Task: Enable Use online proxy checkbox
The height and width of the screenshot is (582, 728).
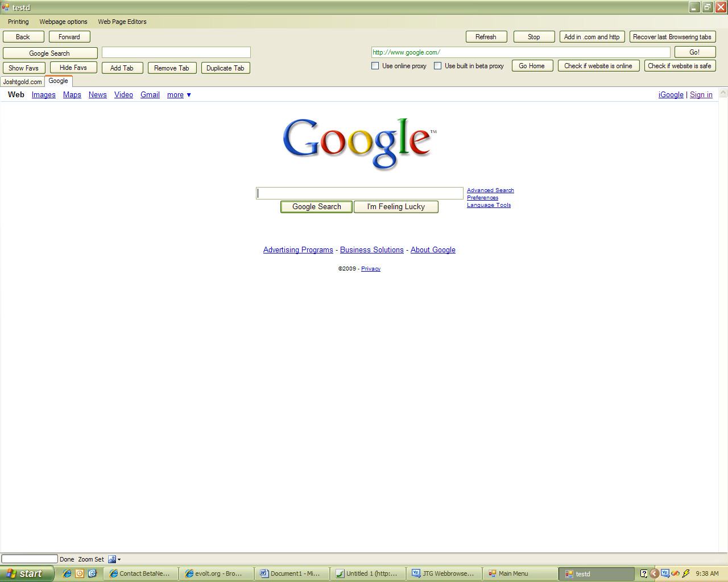Action: coord(375,66)
